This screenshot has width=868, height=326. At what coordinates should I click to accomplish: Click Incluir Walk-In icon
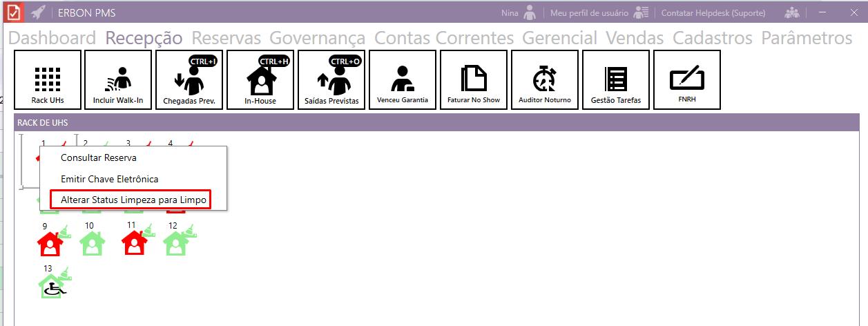(x=118, y=80)
